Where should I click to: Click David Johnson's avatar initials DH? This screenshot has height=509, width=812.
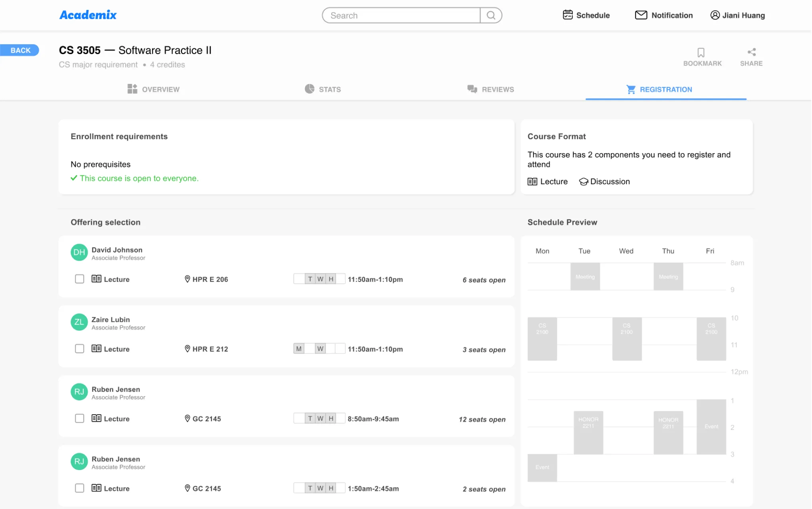(79, 253)
